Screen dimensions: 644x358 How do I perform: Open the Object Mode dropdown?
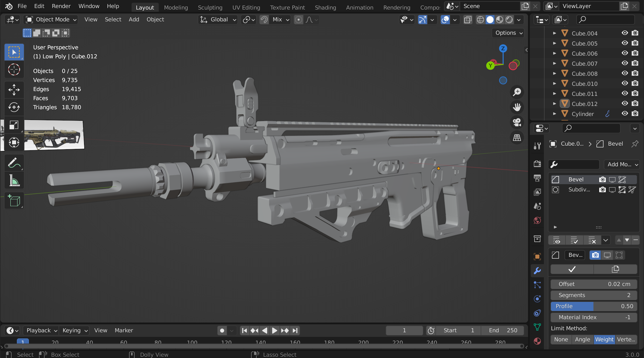[x=51, y=20]
